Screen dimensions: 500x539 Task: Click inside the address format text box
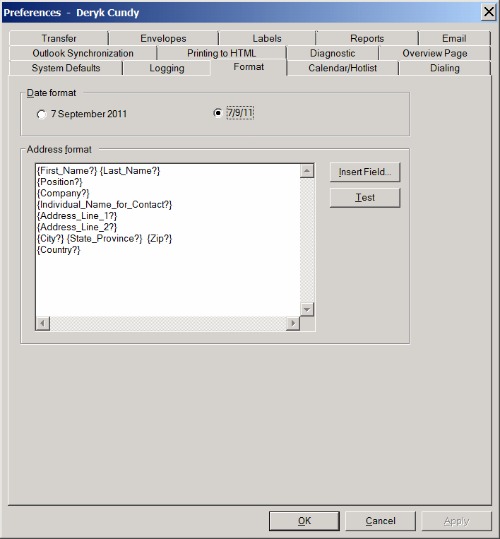168,240
